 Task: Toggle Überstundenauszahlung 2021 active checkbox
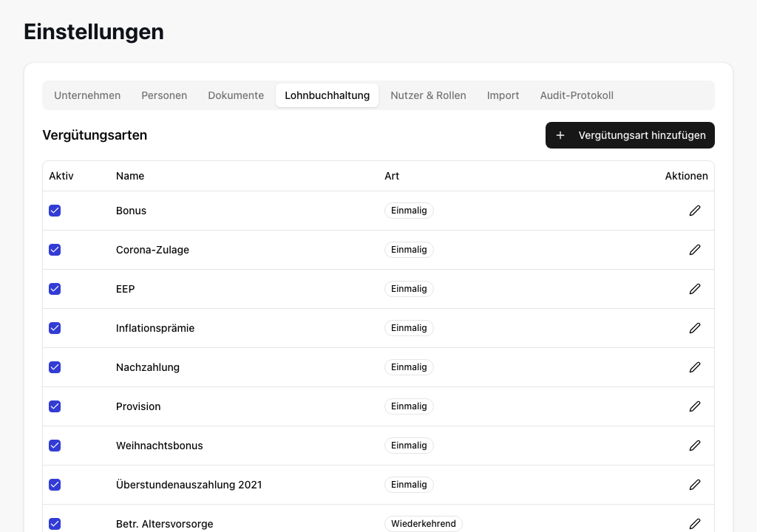pyautogui.click(x=55, y=485)
